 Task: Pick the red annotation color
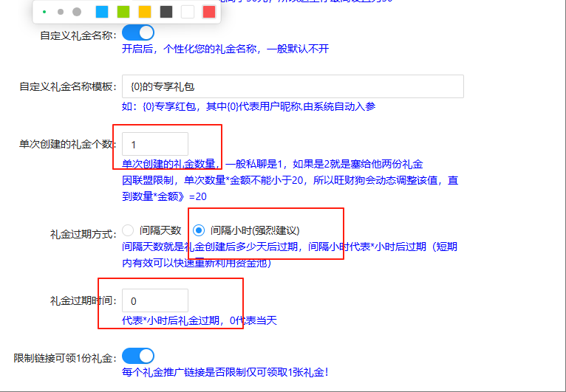click(x=209, y=12)
